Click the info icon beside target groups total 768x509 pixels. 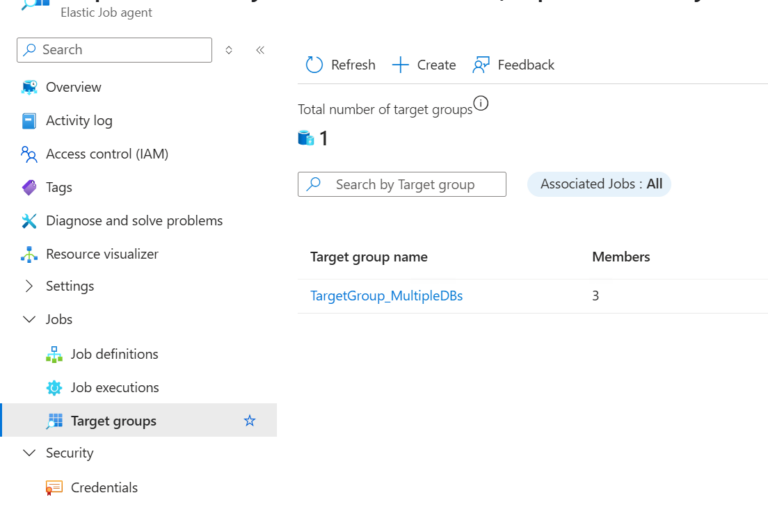click(x=481, y=103)
